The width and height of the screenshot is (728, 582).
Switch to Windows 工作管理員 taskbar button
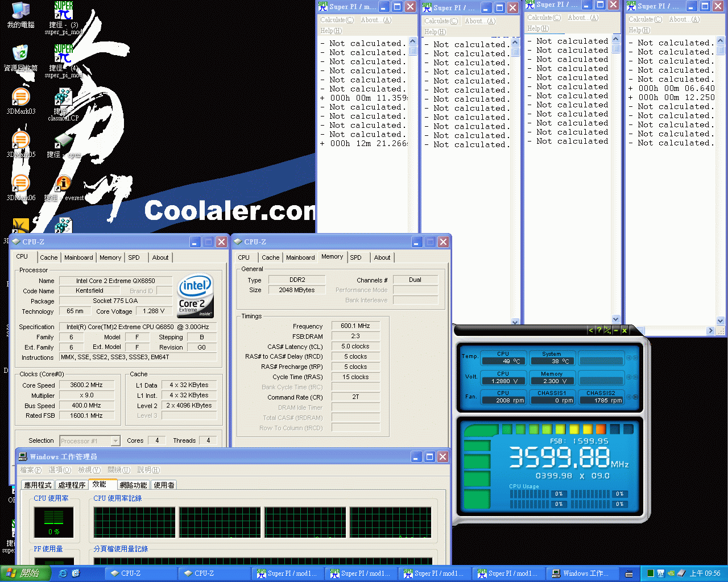(582, 573)
